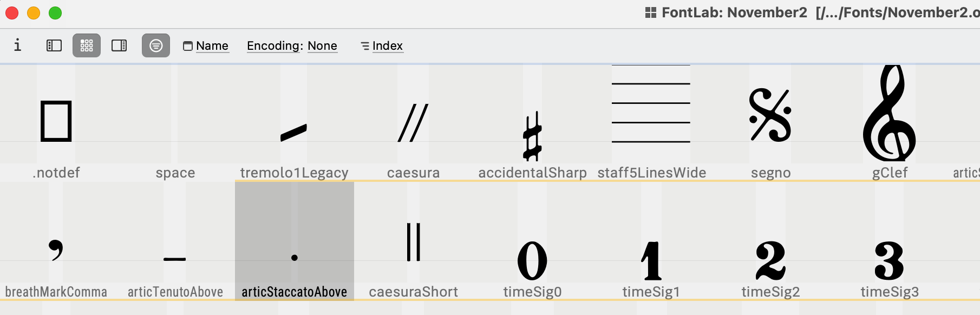Click the circular filter icon button
This screenshot has height=315, width=980.
(156, 45)
